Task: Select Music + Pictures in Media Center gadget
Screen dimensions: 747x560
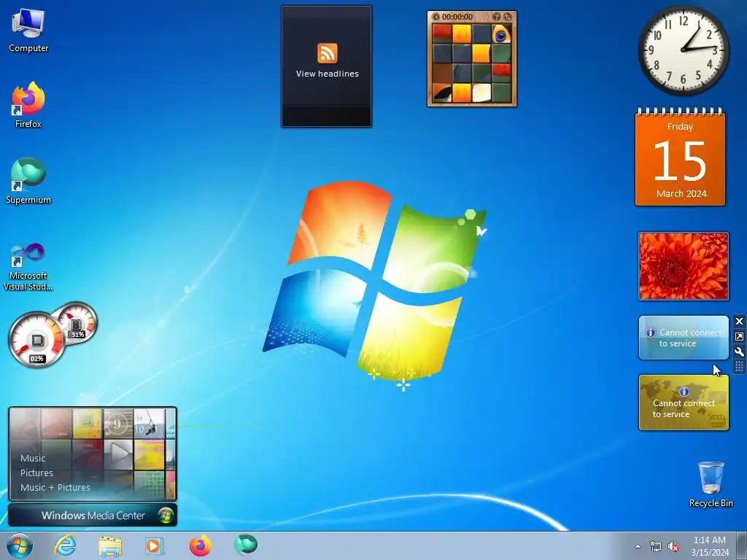Action: tap(55, 488)
